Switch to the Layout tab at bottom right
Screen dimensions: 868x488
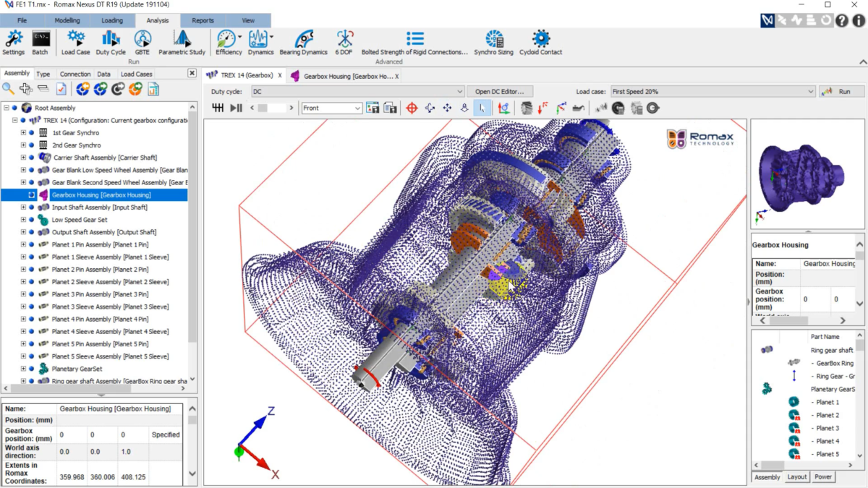coord(797,477)
